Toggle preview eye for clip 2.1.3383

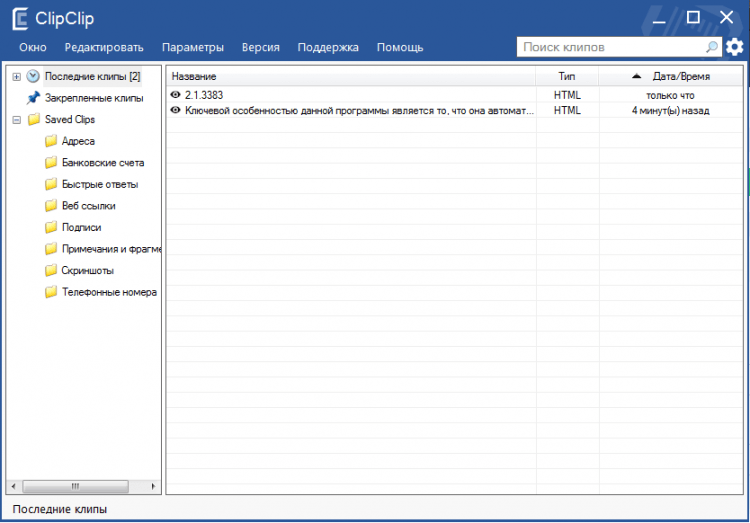pyautogui.click(x=176, y=95)
